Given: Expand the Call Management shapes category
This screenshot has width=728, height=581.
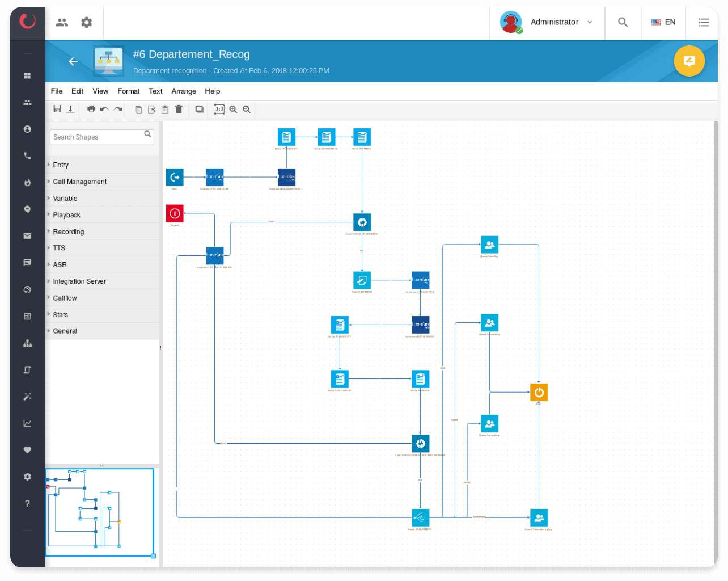Looking at the screenshot, I should (x=79, y=182).
